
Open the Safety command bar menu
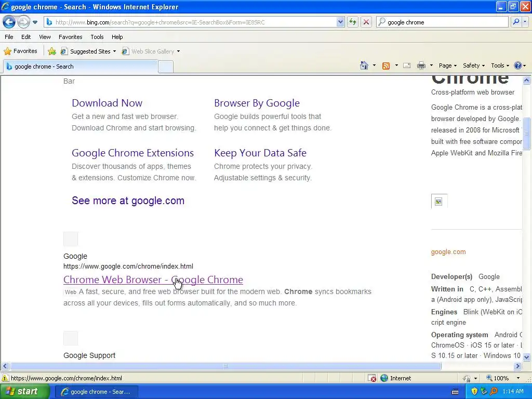tap(474, 65)
